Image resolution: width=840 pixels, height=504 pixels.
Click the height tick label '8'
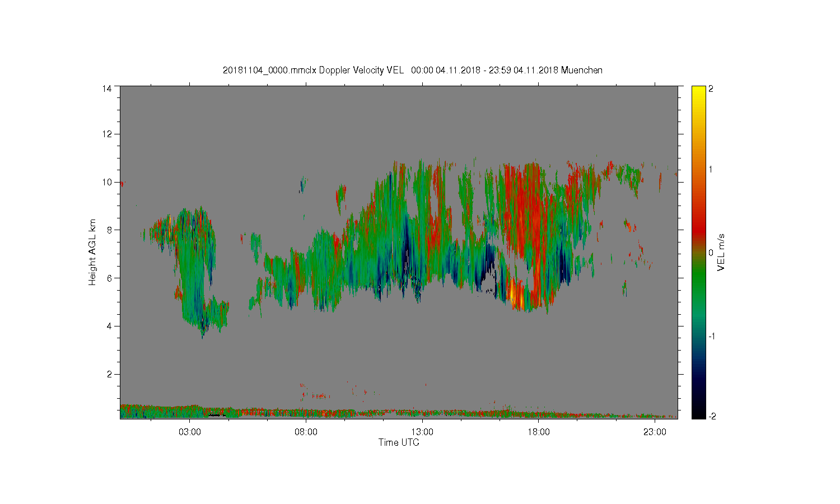point(110,230)
